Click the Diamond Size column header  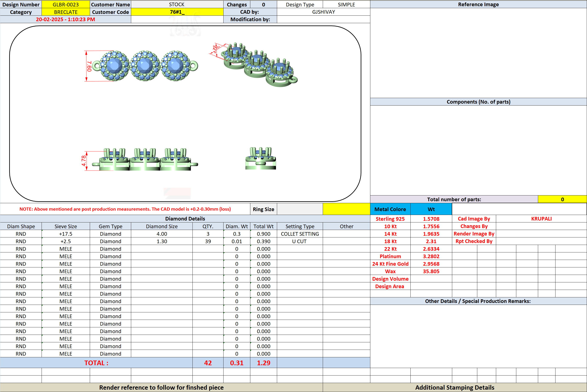162,226
